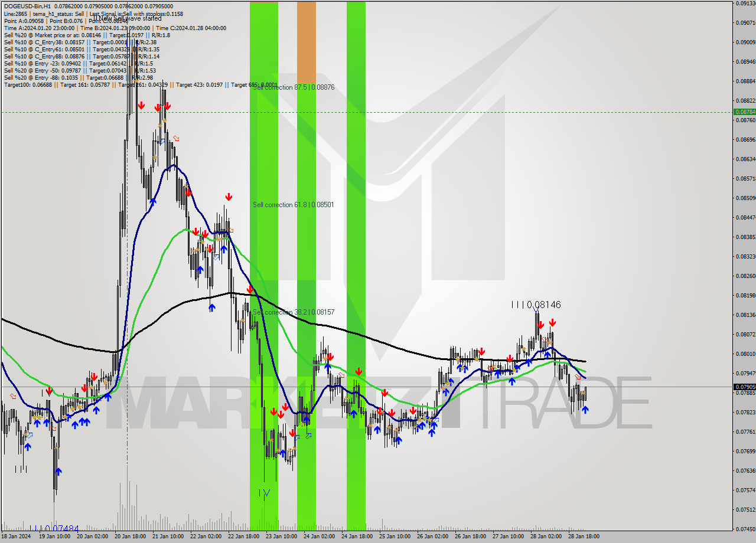Image resolution: width=756 pixels, height=543 pixels.
Task: Click the 0.09070 price axis label
Action: pos(745,22)
